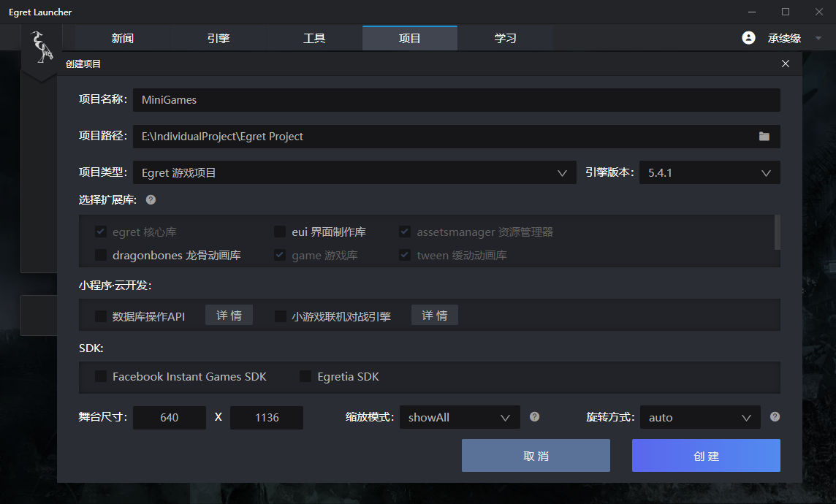This screenshot has width=836, height=504.
Task: Click the stage width 640 field
Action: click(x=170, y=418)
